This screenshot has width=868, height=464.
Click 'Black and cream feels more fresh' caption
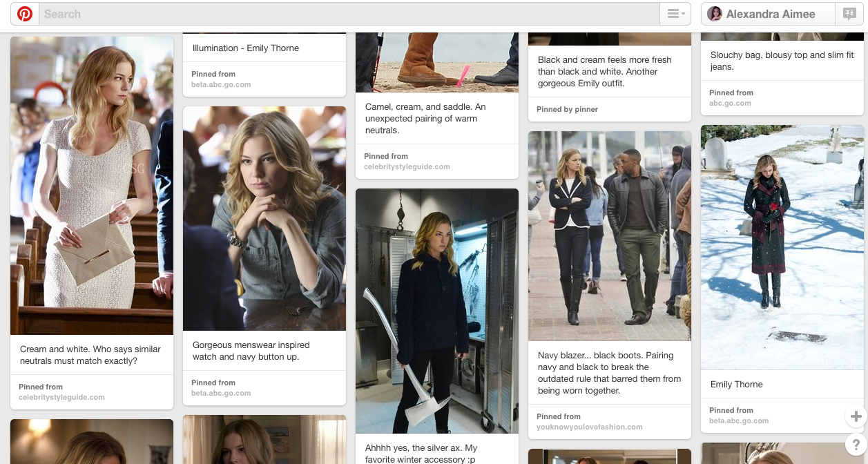605,72
